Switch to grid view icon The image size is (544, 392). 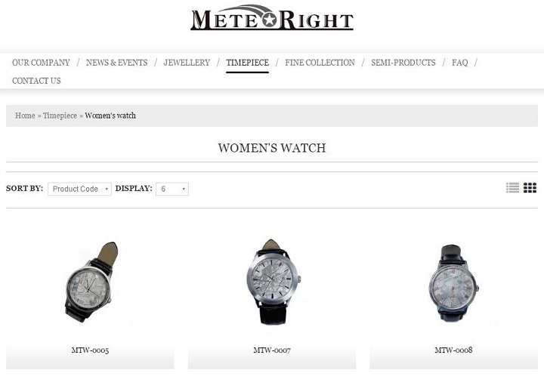(x=530, y=187)
